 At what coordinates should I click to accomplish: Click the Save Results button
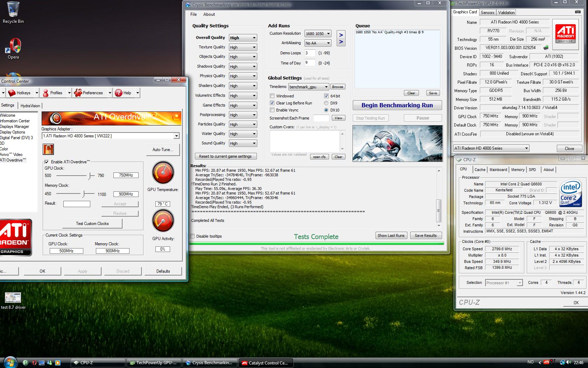point(426,236)
